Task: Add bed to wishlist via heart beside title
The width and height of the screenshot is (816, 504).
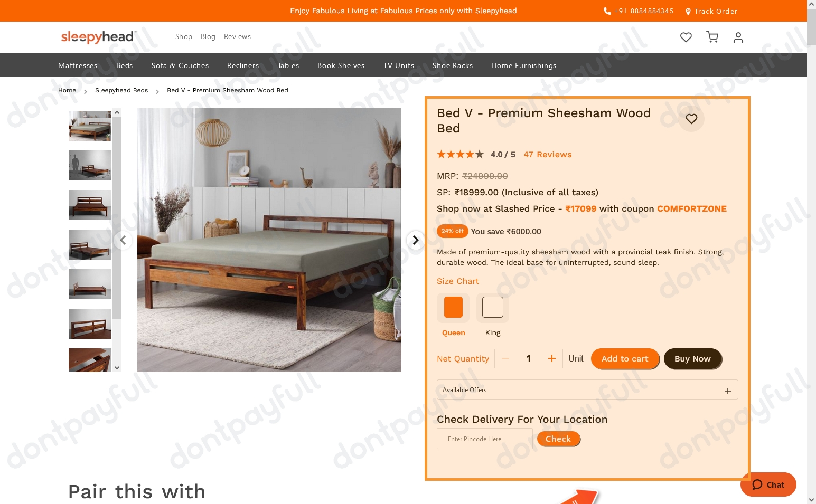Action: 691,119
